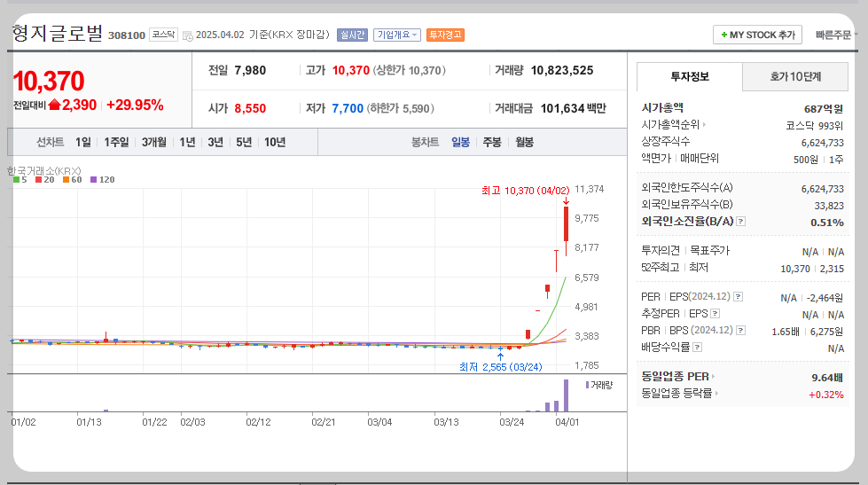
Task: Click the 한국거래소(KRX) chart label
Action: [x=44, y=171]
